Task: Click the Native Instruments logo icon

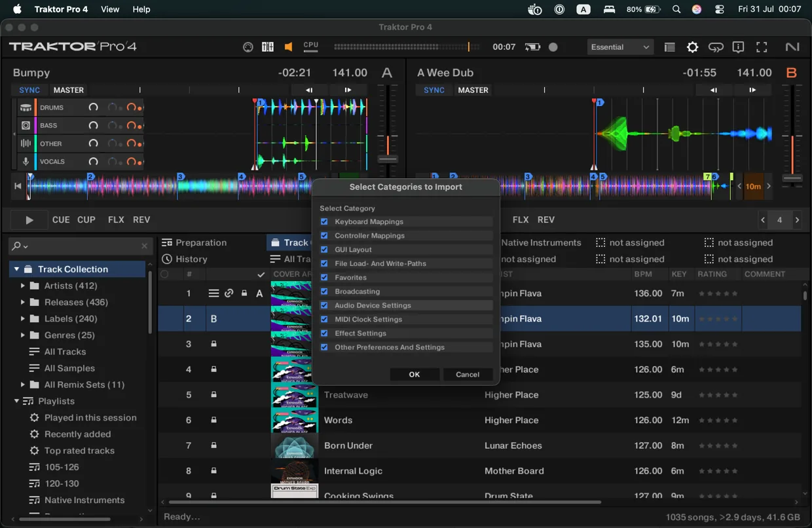Action: point(792,47)
